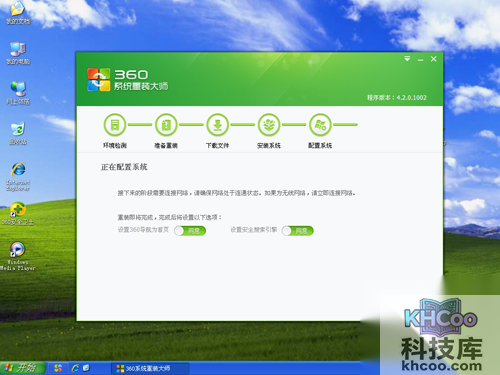Toggle set 360 navigation as homepage
The image size is (500, 375).
coord(190,231)
